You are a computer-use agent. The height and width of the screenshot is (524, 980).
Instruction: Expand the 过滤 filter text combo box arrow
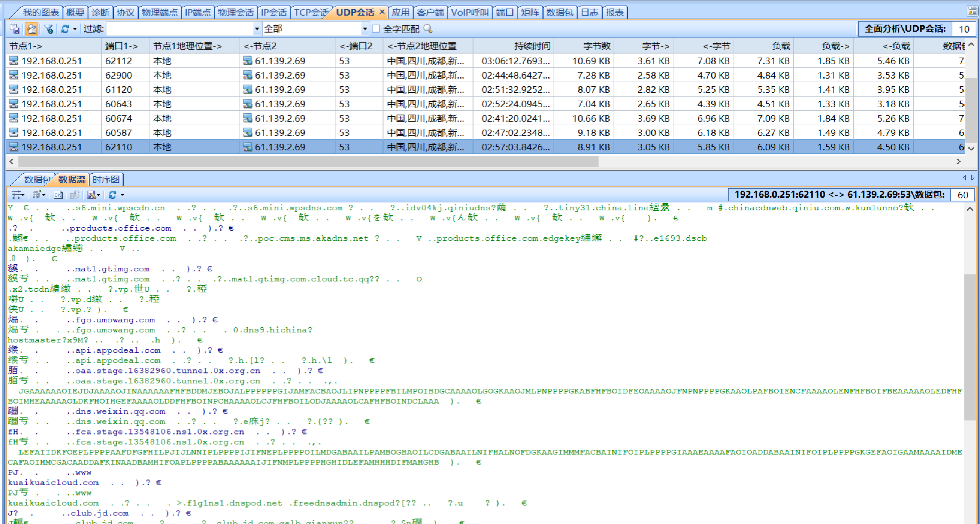257,29
